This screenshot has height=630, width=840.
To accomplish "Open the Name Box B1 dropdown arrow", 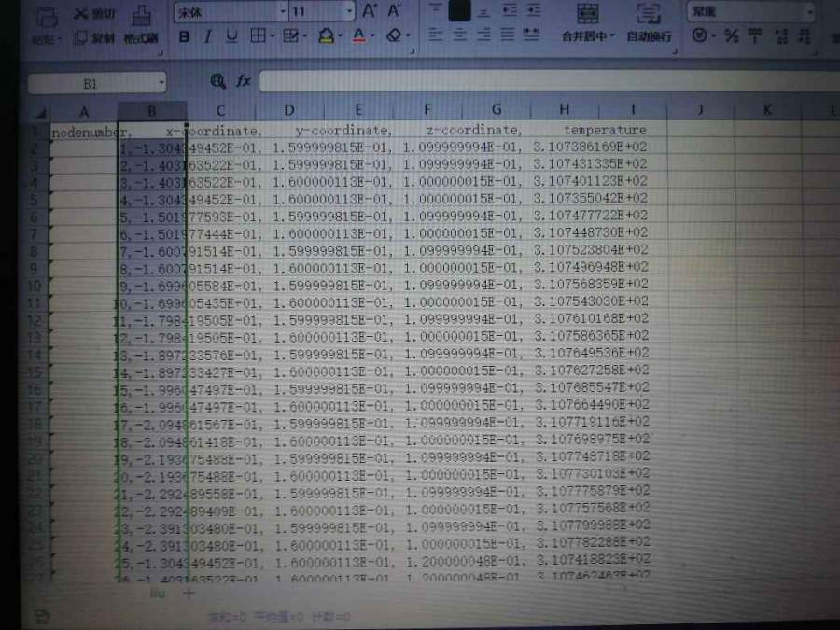I will point(161,83).
